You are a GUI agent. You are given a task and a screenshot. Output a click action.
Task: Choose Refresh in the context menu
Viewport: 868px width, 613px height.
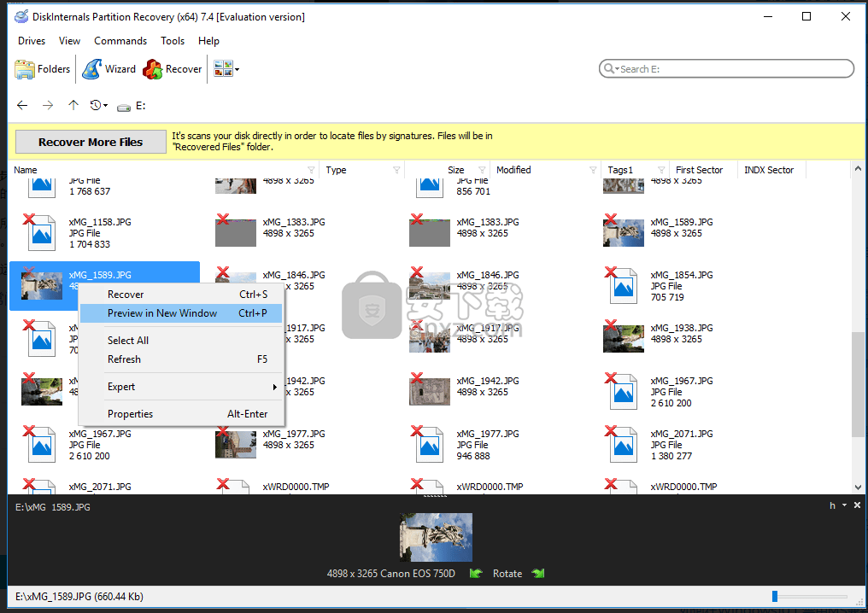(x=182, y=359)
